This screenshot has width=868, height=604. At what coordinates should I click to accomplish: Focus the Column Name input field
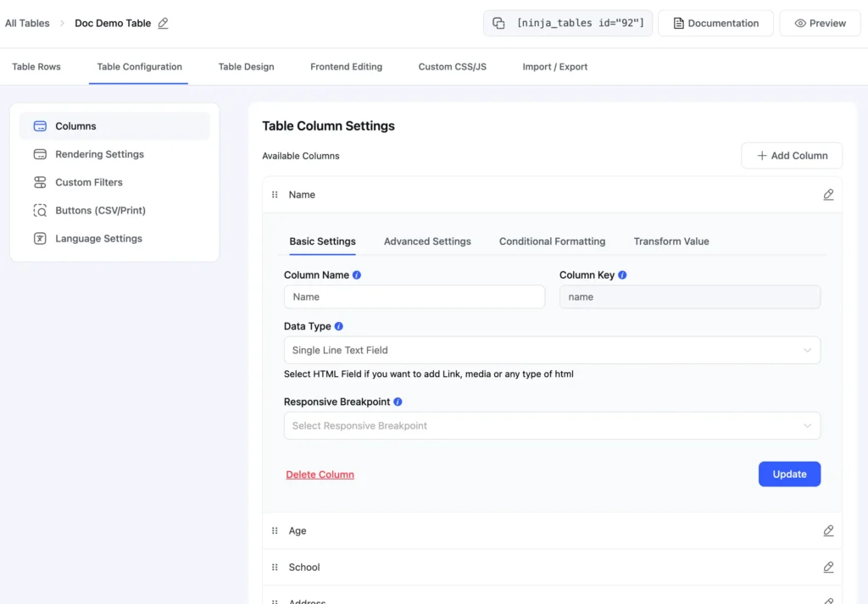(414, 297)
